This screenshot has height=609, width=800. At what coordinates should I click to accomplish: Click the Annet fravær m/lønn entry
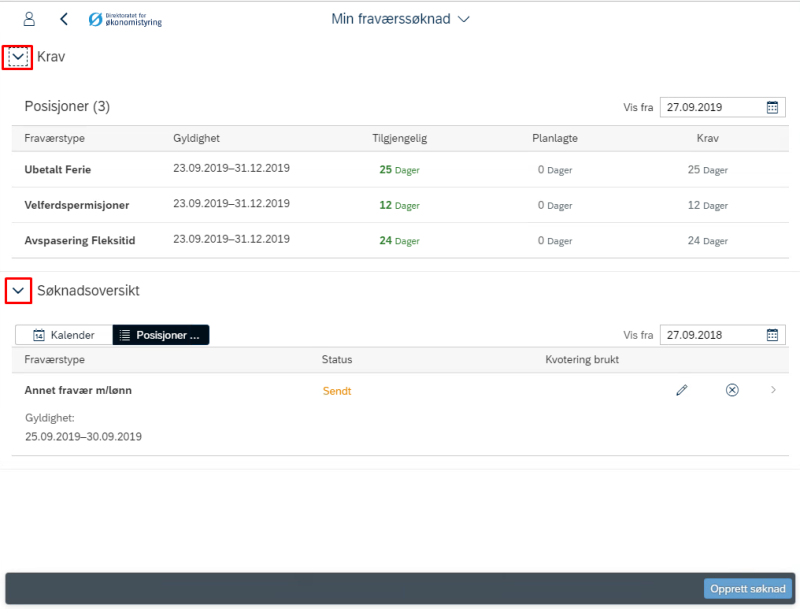click(x=78, y=390)
